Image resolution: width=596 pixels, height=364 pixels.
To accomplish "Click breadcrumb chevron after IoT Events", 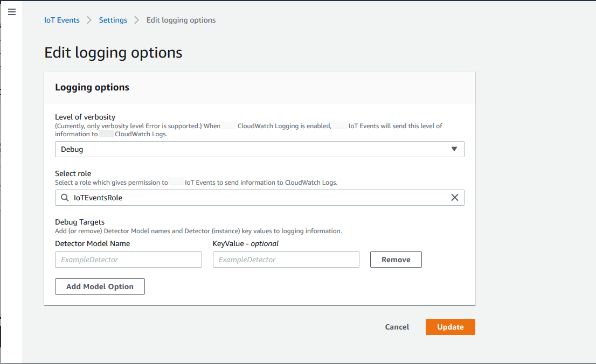I will pos(89,20).
